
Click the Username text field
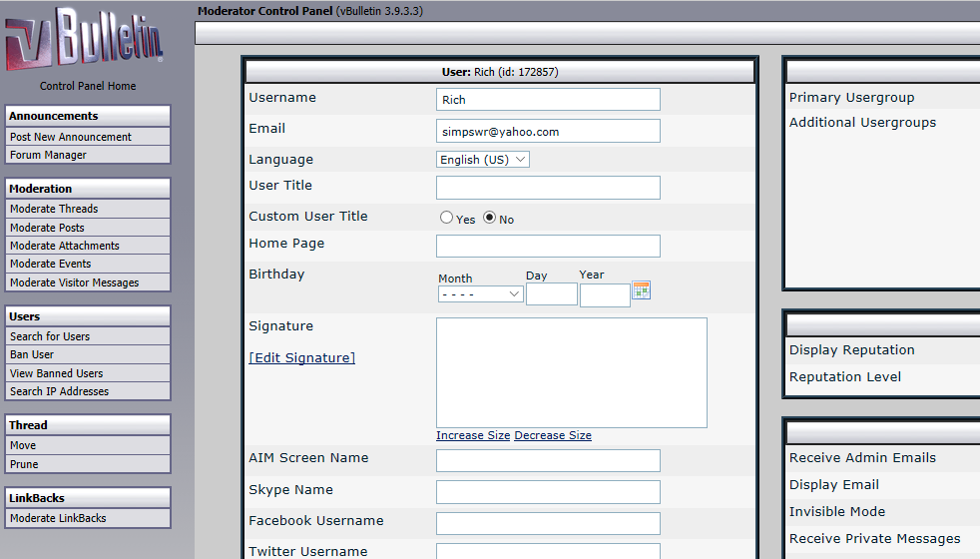click(548, 99)
